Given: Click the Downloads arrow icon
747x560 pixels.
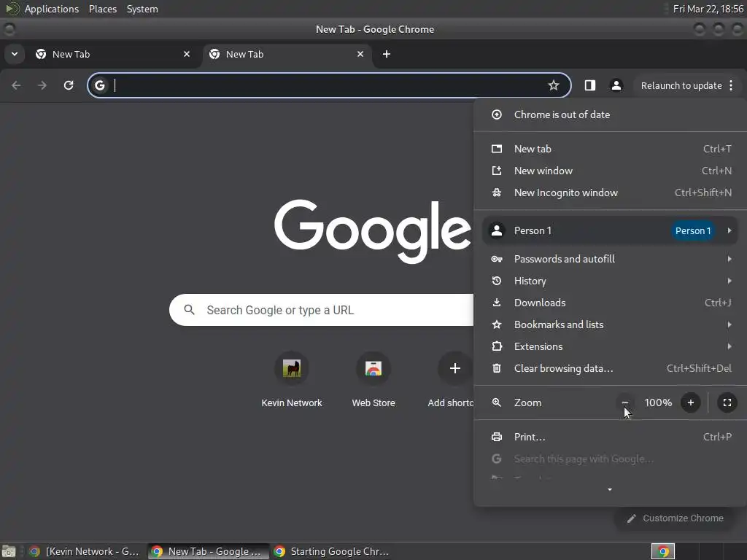Looking at the screenshot, I should 496,303.
